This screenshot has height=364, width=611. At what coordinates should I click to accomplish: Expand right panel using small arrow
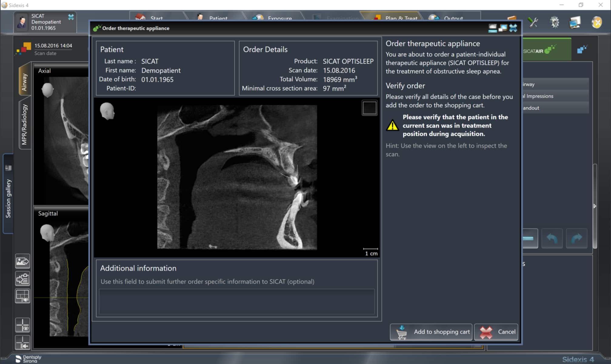595,206
